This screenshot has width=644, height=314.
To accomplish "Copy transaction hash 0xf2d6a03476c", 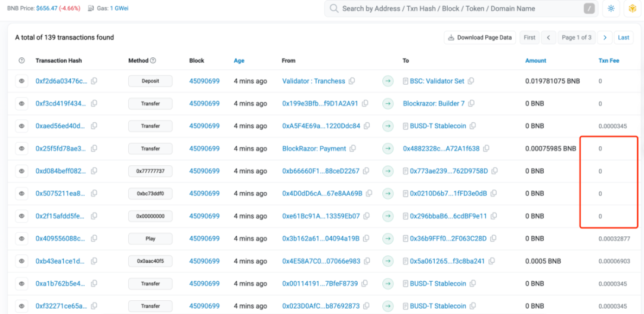I will 94,81.
